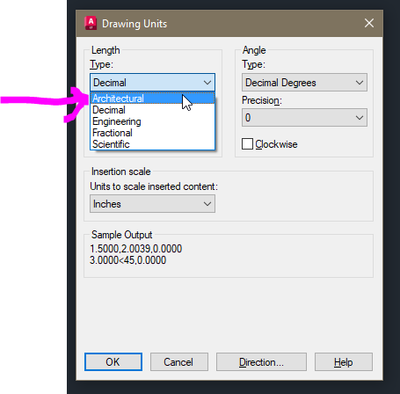This screenshot has height=394, width=400.
Task: Expand the Angle Precision dropdown
Action: (305, 117)
